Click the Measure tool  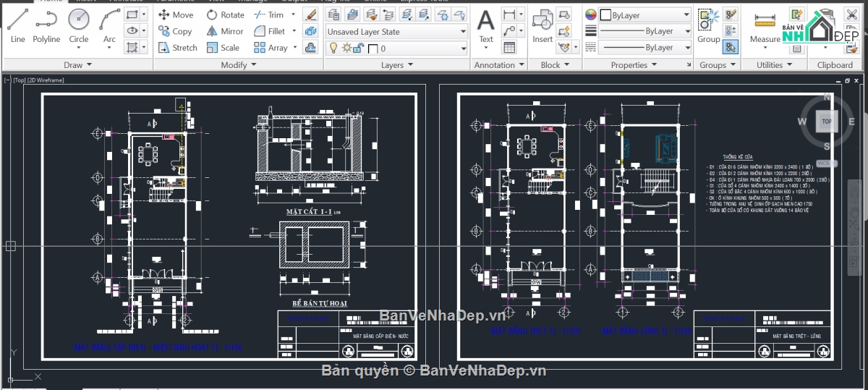click(765, 26)
